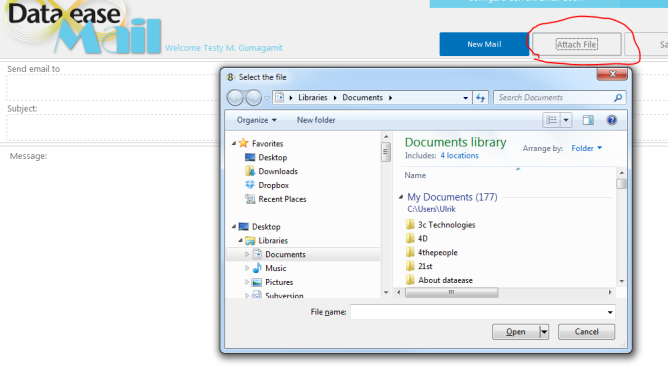Toggle the preview pane icon
The height and width of the screenshot is (370, 668).
(588, 120)
